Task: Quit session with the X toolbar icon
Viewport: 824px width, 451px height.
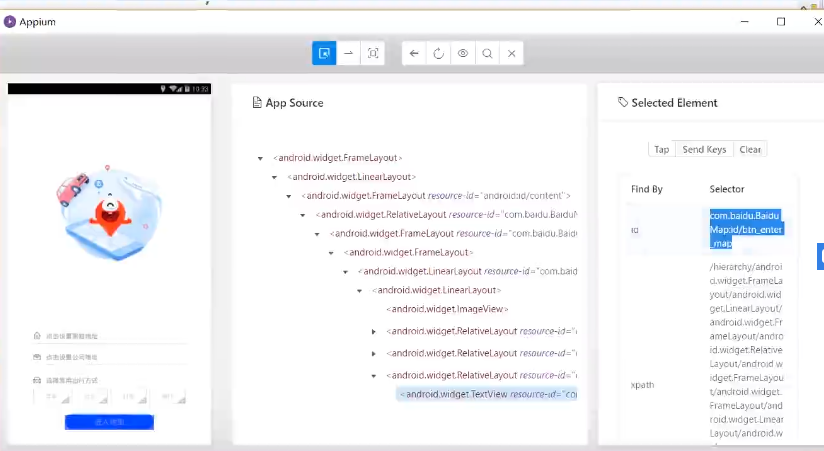Action: 511,53
